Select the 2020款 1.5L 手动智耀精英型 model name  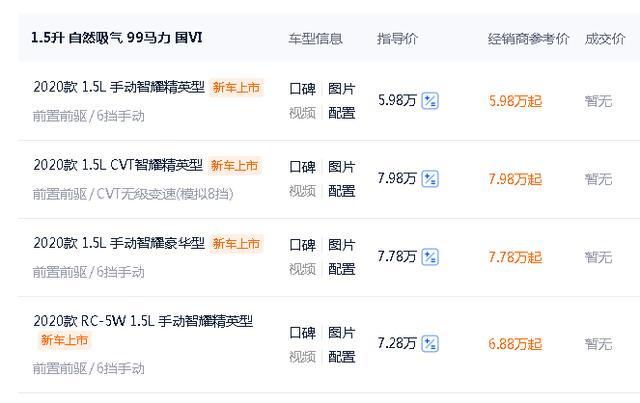point(119,87)
